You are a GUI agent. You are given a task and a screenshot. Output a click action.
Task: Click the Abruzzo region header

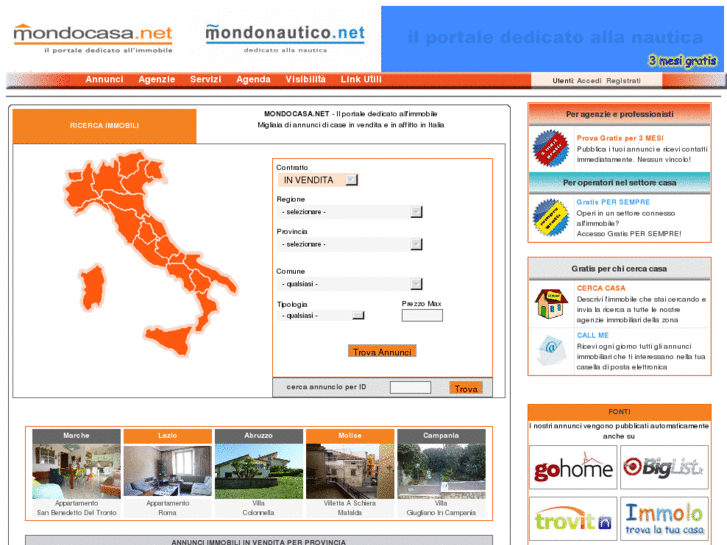pyautogui.click(x=259, y=436)
